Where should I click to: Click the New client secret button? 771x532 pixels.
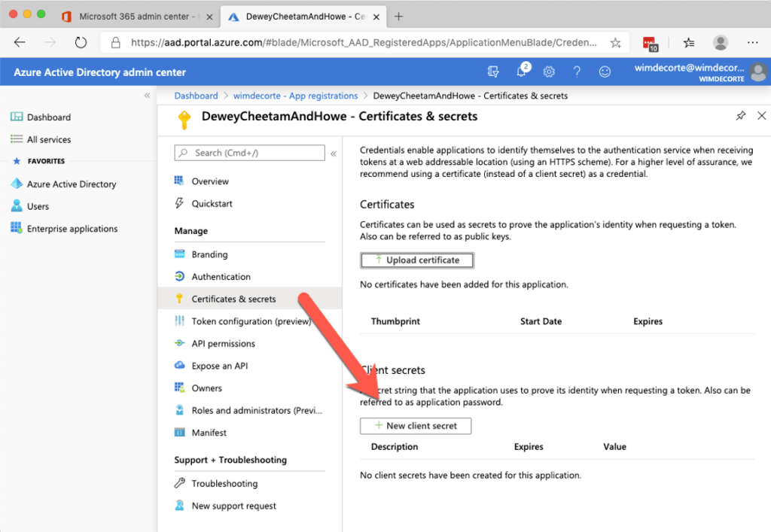click(415, 425)
